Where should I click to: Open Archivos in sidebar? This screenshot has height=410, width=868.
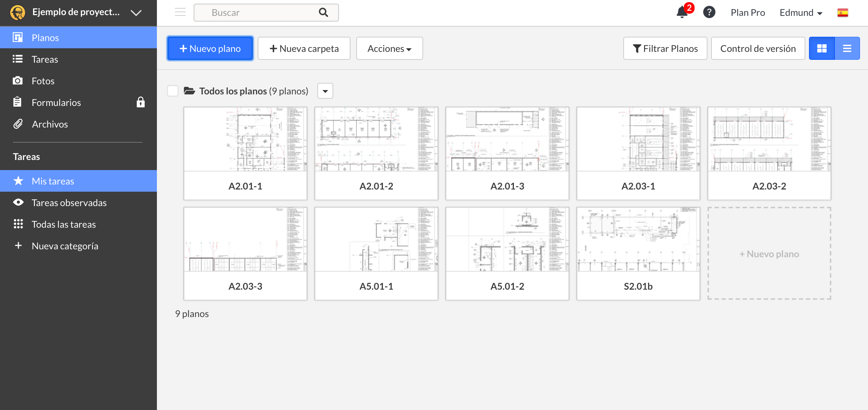click(50, 124)
